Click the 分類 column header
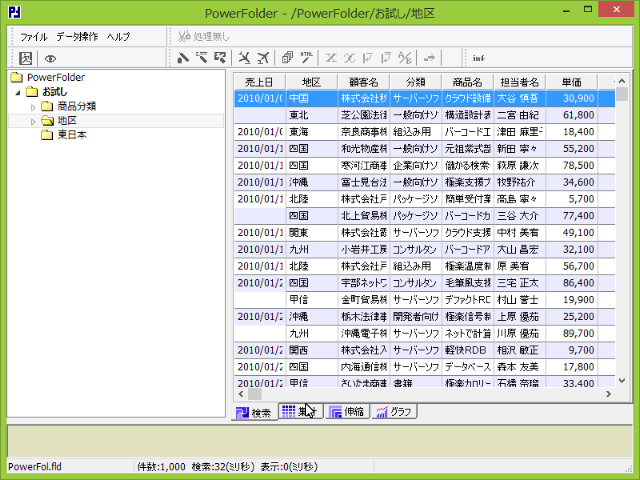 pos(416,82)
